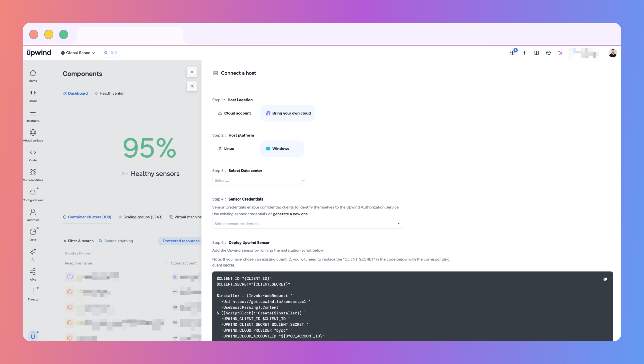This screenshot has height=364, width=644.
Task: Copy the installation script to clipboard
Action: (605, 279)
